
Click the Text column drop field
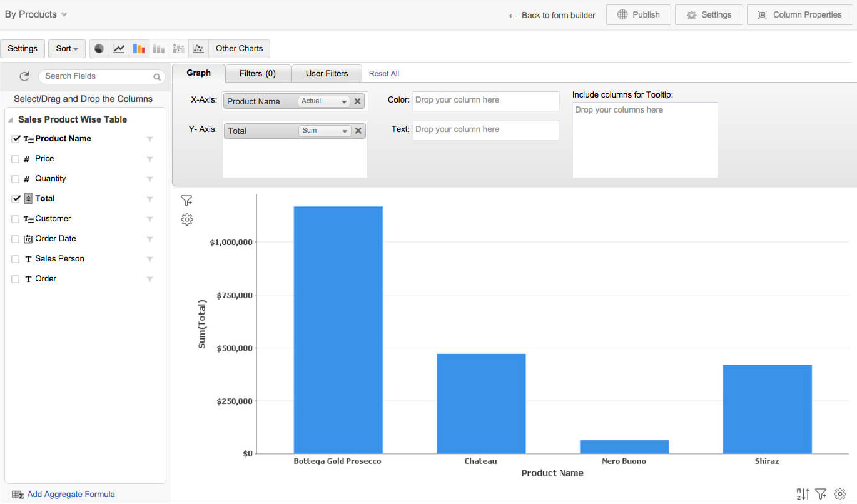(x=485, y=130)
